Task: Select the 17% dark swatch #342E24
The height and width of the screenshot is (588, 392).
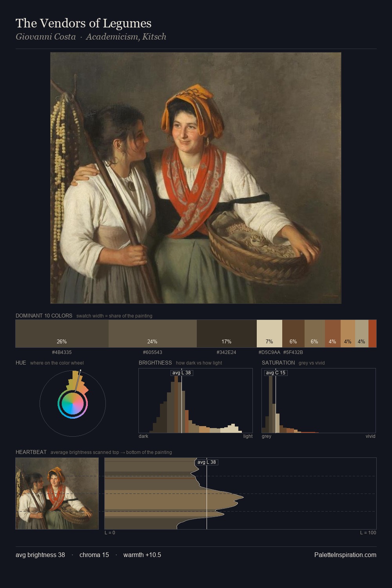Action: point(227,334)
